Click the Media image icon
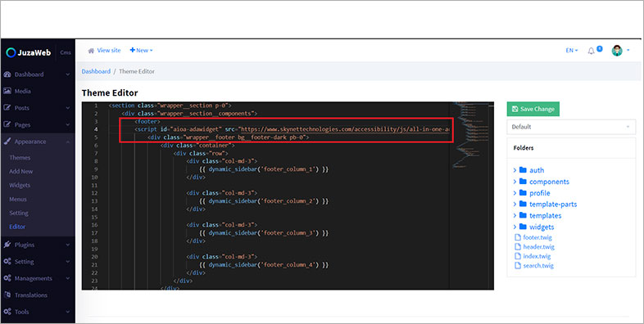The image size is (644, 324). [7, 91]
